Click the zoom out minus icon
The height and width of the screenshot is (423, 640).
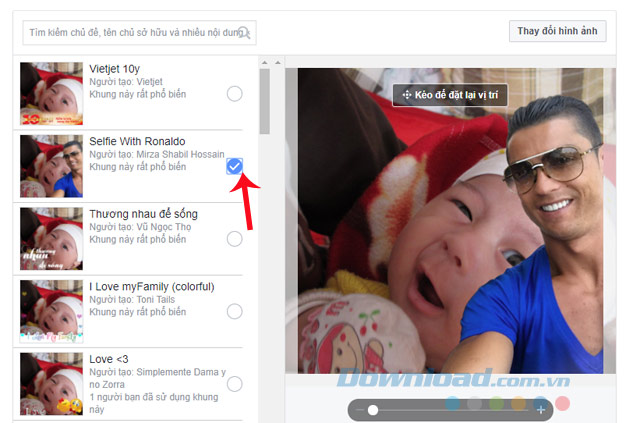(x=360, y=410)
